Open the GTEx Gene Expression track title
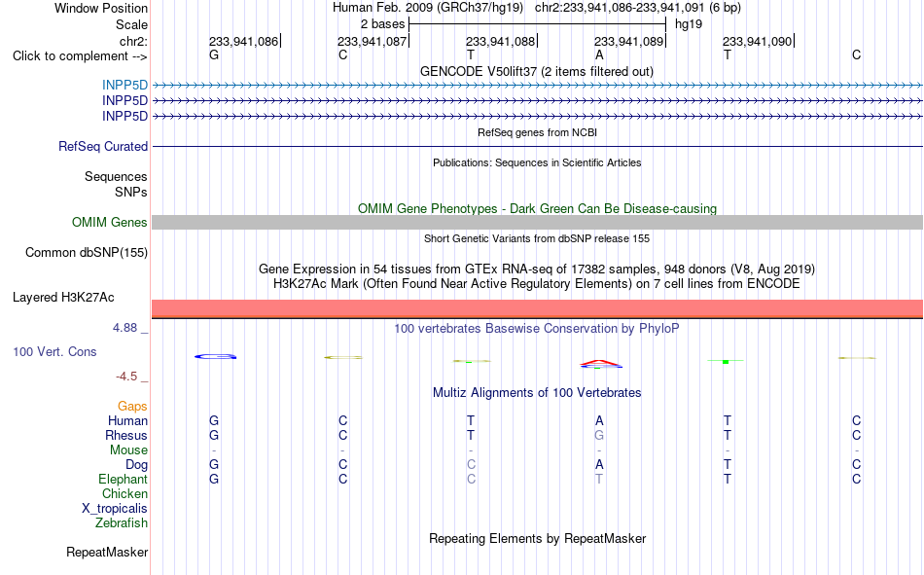The image size is (924, 575). 537,269
